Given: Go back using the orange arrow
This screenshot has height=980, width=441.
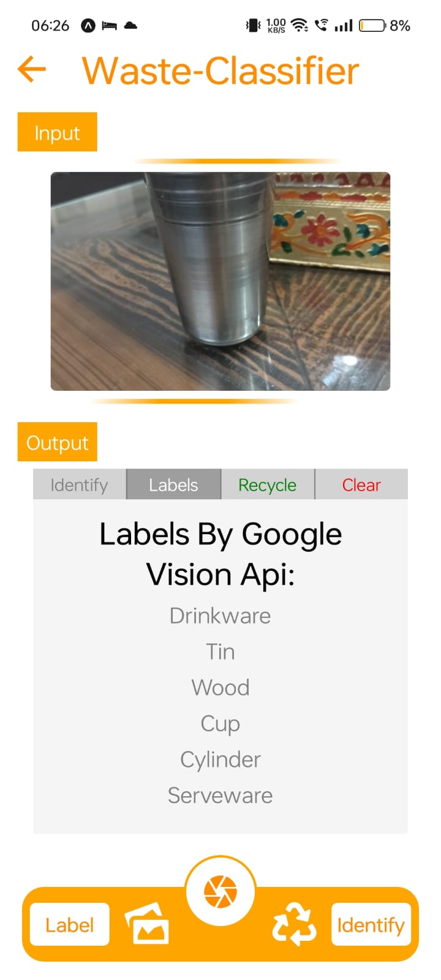Looking at the screenshot, I should point(32,69).
